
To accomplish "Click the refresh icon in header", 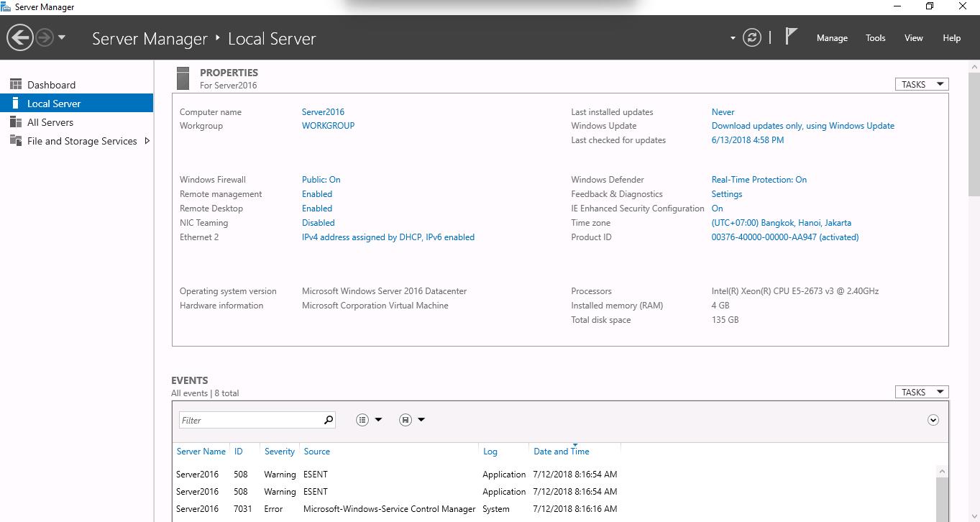I will (x=752, y=38).
